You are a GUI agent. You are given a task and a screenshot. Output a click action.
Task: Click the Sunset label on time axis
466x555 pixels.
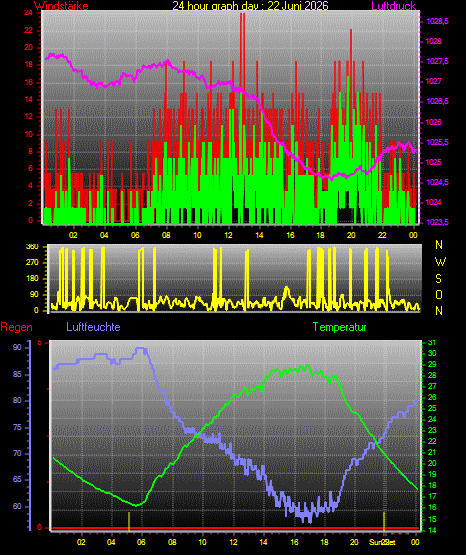click(382, 542)
